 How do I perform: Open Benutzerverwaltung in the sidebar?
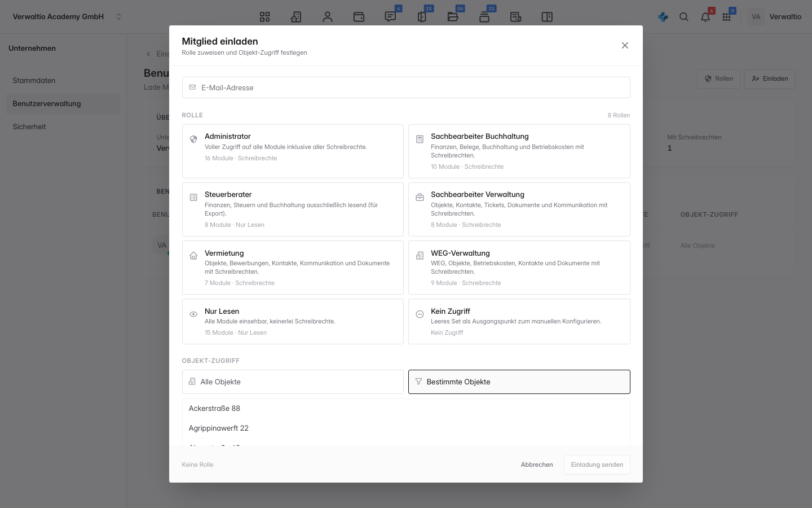click(x=63, y=104)
